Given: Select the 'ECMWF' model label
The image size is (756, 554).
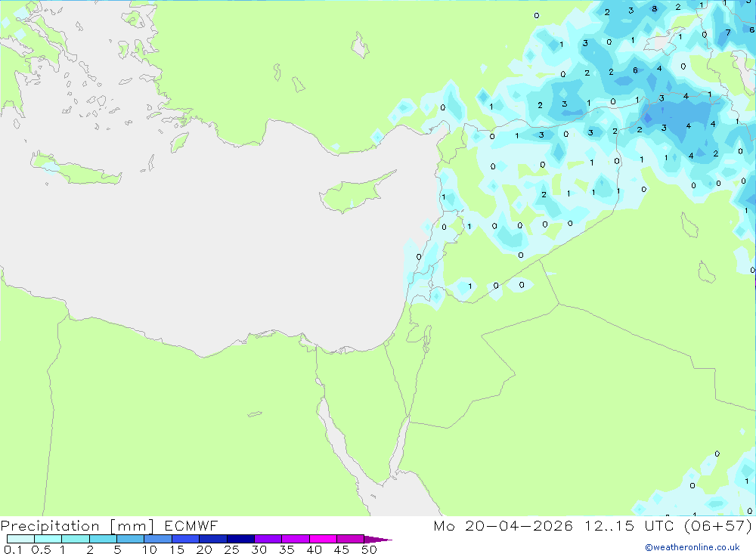Looking at the screenshot, I should pyautogui.click(x=191, y=525).
